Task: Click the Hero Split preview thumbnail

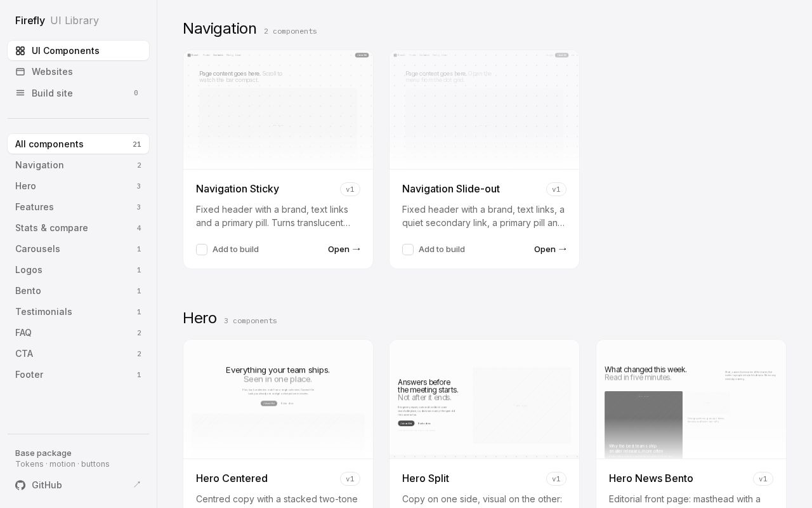Action: tap(484, 399)
